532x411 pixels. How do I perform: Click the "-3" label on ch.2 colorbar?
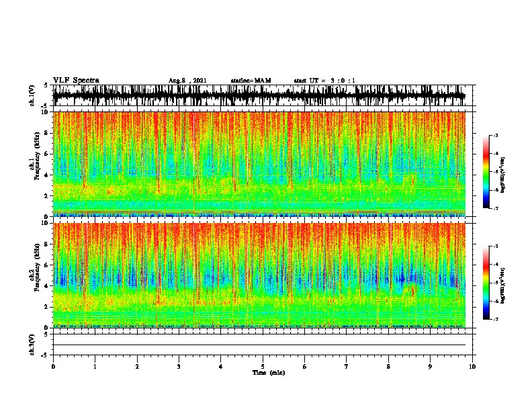point(495,246)
